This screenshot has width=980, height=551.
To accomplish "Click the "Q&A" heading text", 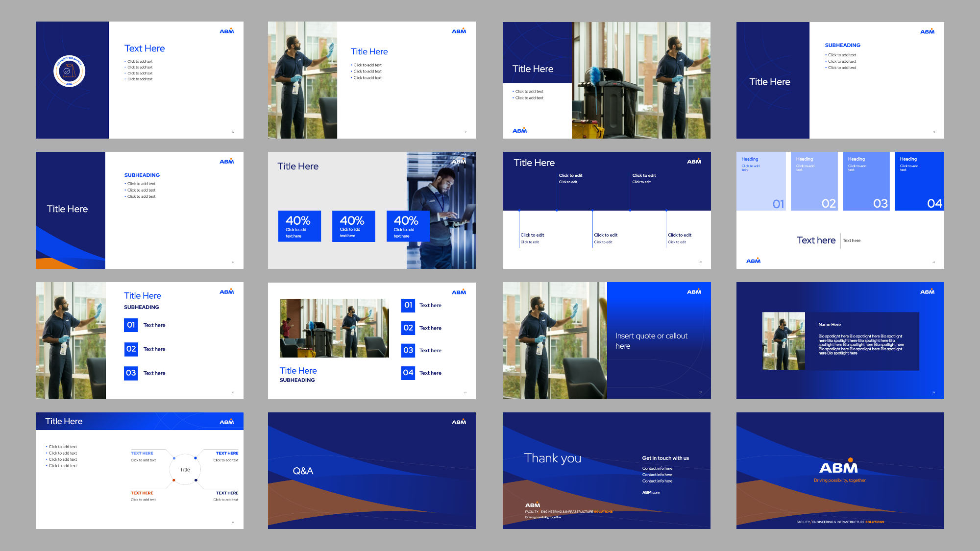I will tap(303, 471).
